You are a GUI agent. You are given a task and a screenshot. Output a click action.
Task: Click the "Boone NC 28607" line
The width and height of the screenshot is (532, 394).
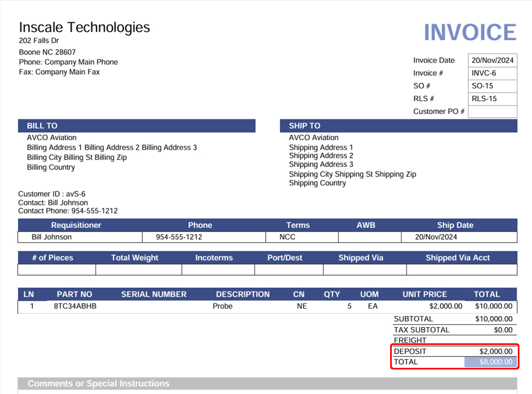[47, 52]
